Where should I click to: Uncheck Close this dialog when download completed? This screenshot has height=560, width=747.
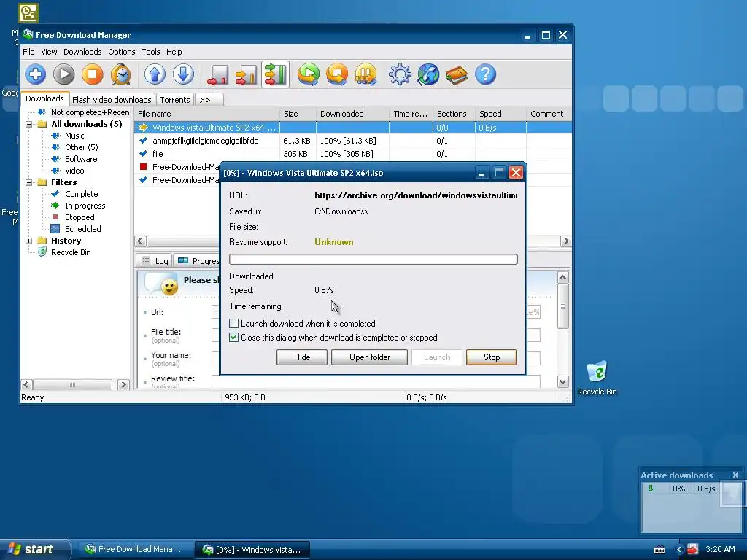tap(234, 338)
